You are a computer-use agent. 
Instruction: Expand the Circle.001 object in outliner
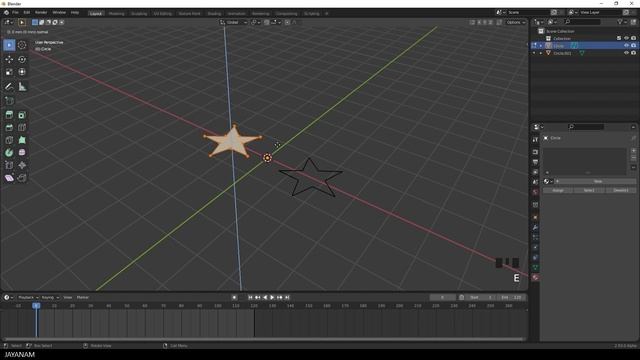541,53
